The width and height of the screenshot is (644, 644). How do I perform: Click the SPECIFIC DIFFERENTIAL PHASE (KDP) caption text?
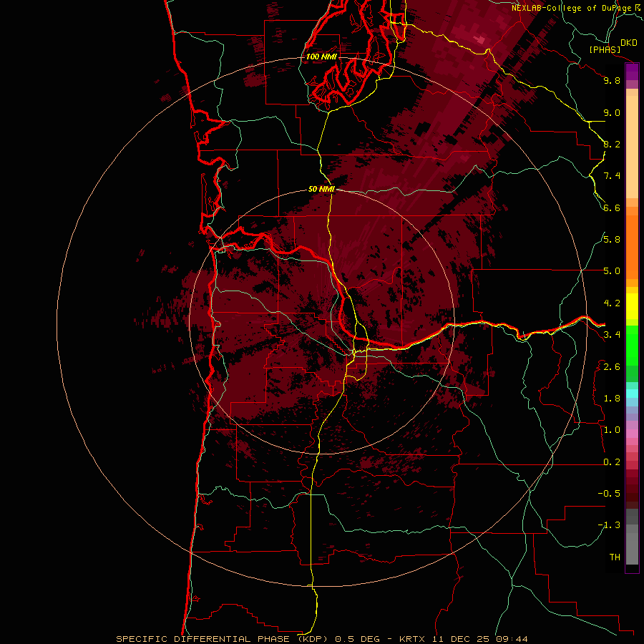tap(223, 639)
